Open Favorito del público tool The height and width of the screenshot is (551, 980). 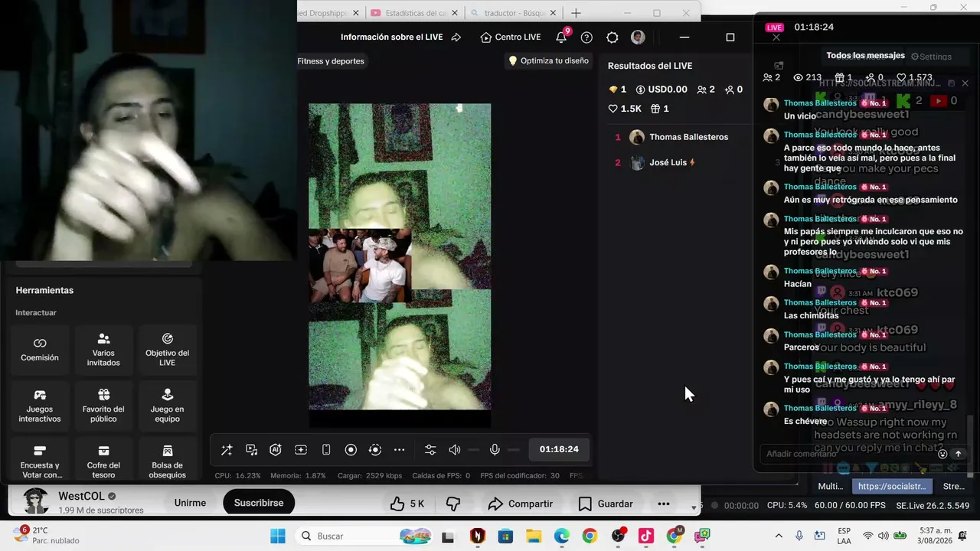[x=103, y=406]
